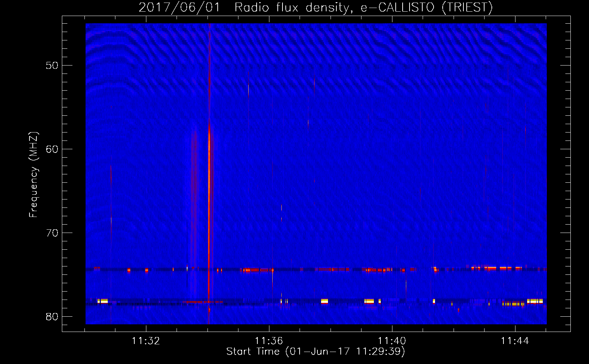Click the 80 frequency tick label
The image size is (589, 364).
52,317
